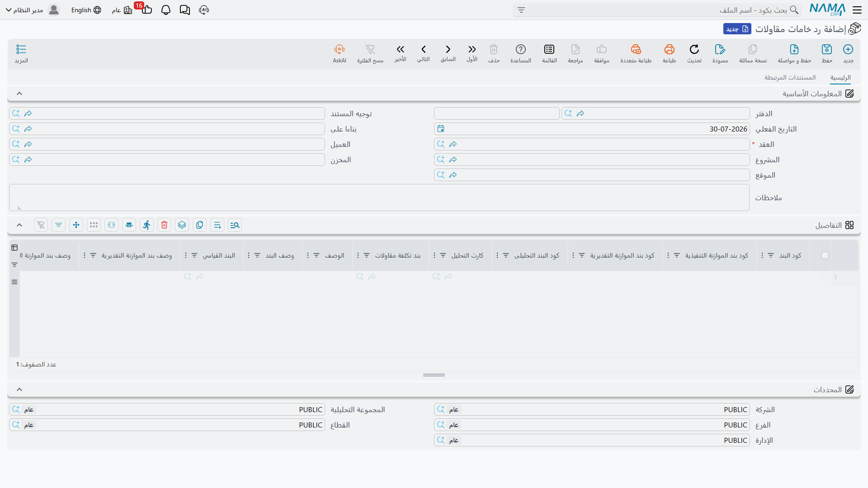Click the حذف (Delete) trash icon
868x488 pixels.
click(x=494, y=49)
